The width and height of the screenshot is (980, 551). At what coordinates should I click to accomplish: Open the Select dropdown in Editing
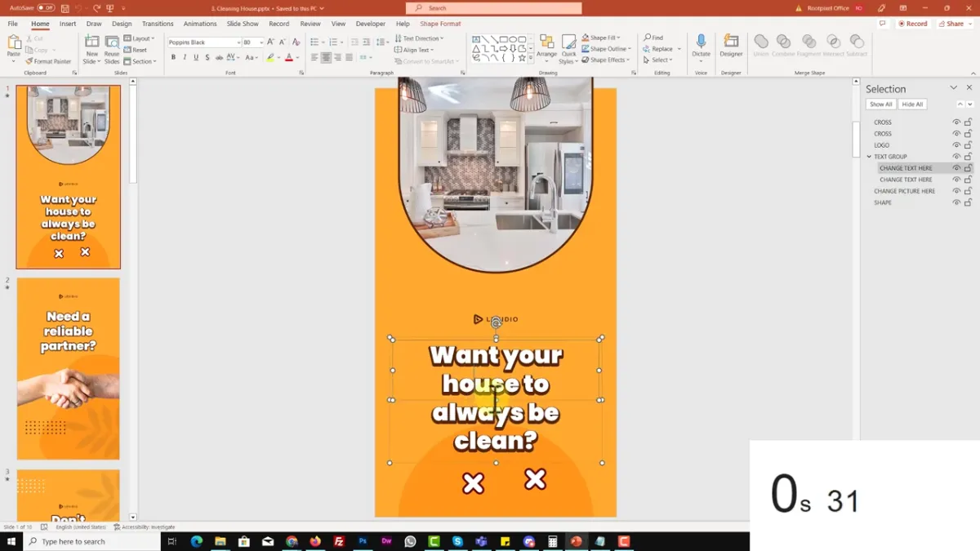tap(657, 60)
